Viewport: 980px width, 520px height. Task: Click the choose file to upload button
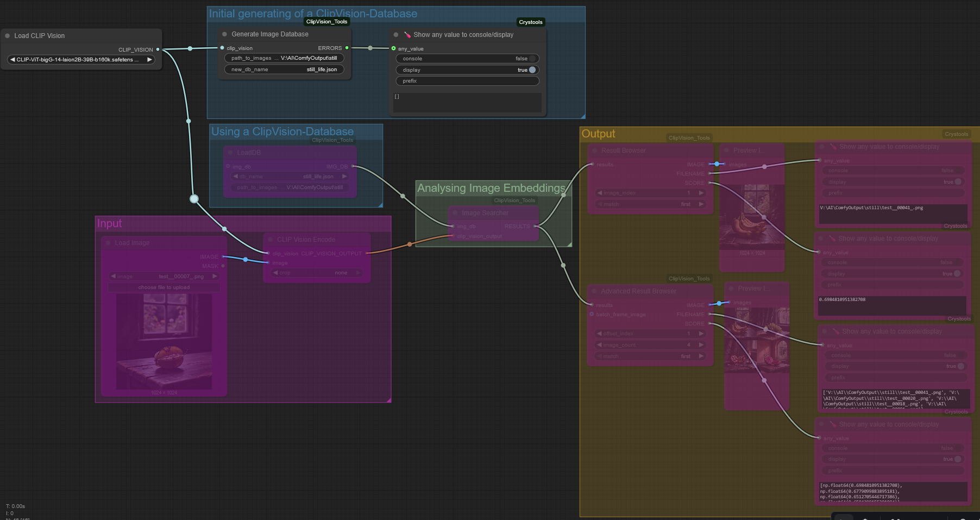(x=164, y=287)
